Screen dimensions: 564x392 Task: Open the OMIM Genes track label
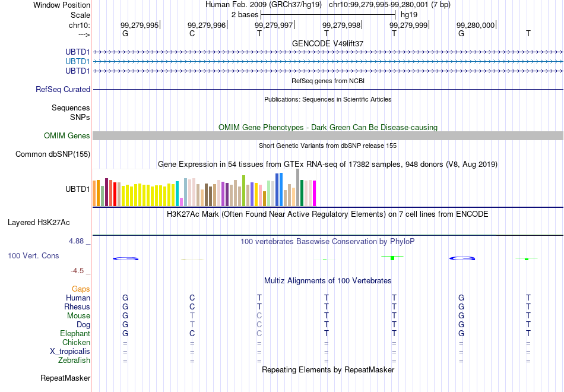tap(67, 135)
